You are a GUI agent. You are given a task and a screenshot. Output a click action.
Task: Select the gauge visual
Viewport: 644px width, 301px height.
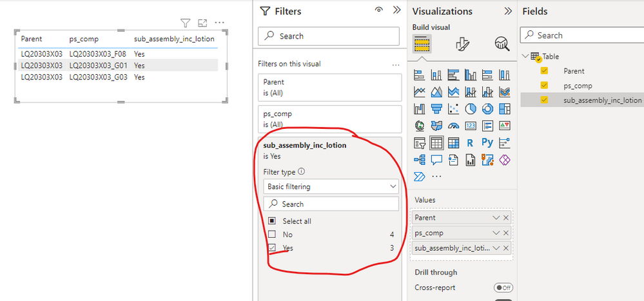453,126
